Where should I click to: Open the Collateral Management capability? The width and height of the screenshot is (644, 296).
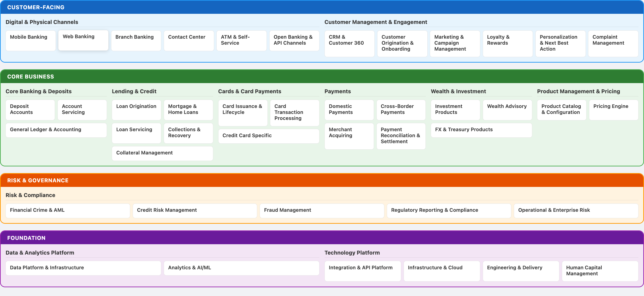coord(162,153)
